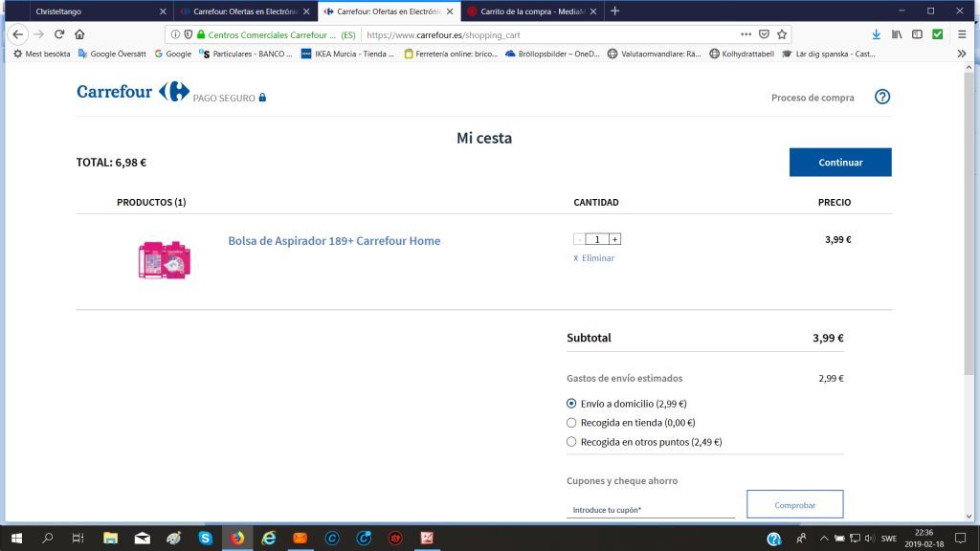Click the vacuum bag product thumbnail

tap(165, 259)
